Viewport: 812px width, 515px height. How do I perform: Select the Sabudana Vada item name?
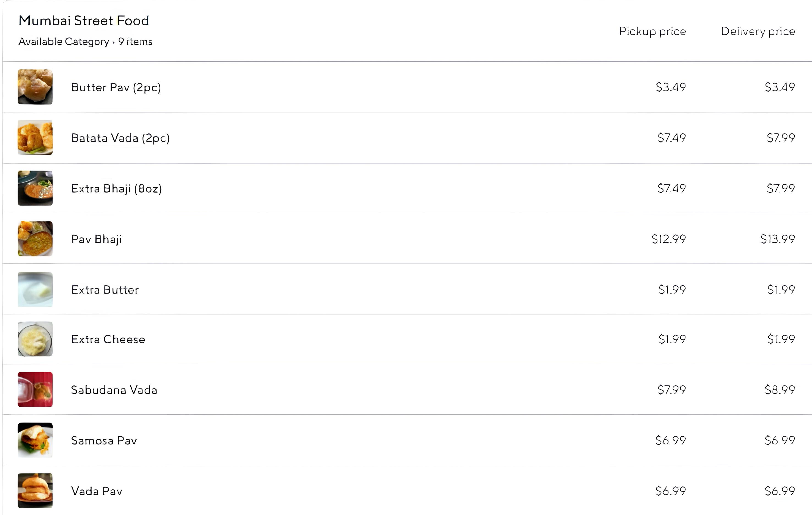[114, 390]
